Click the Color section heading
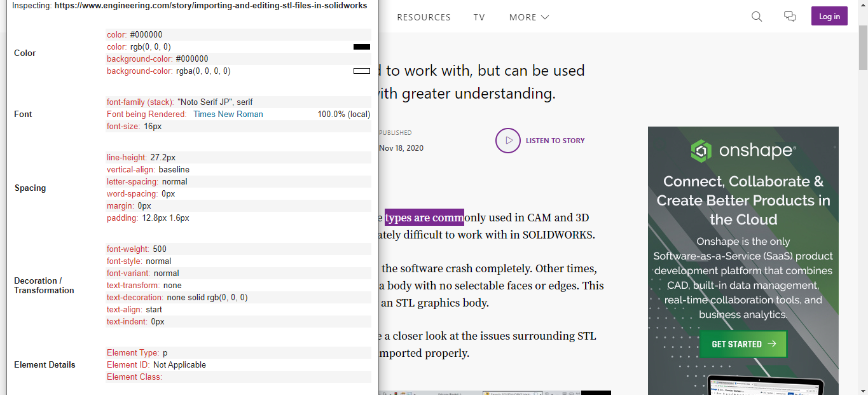 click(x=25, y=53)
